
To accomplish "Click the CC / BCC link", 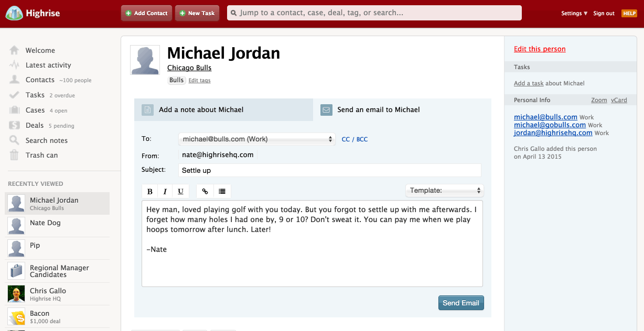I will coord(355,139).
